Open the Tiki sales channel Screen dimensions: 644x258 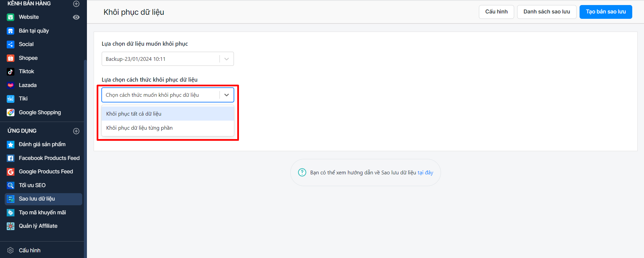click(23, 99)
